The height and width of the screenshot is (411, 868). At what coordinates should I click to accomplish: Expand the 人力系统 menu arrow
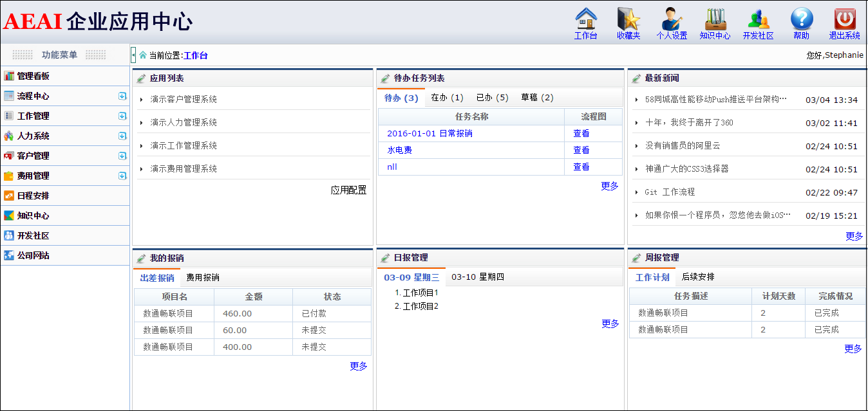point(122,136)
